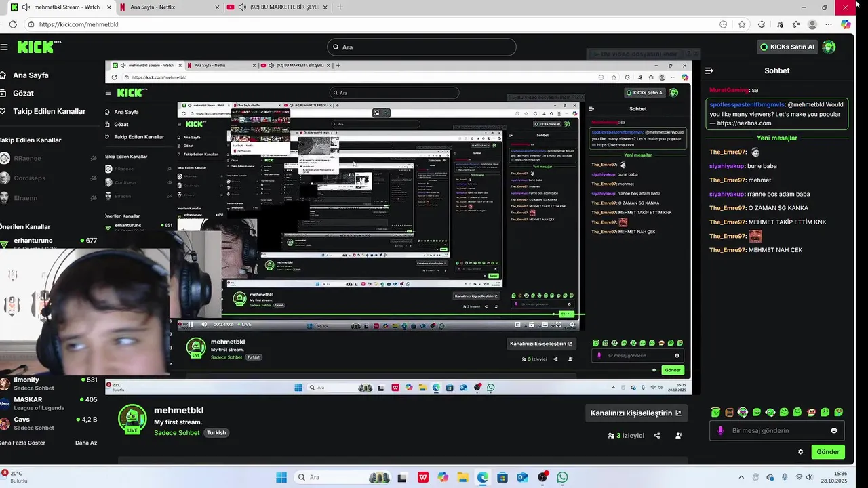Click the share icon below the stream
This screenshot has height=488, width=868.
656,435
